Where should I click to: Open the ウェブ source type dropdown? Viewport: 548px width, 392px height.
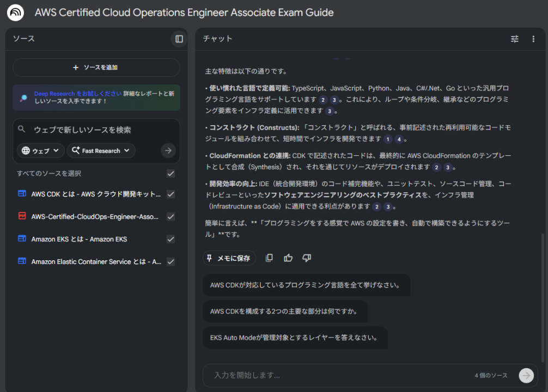41,151
